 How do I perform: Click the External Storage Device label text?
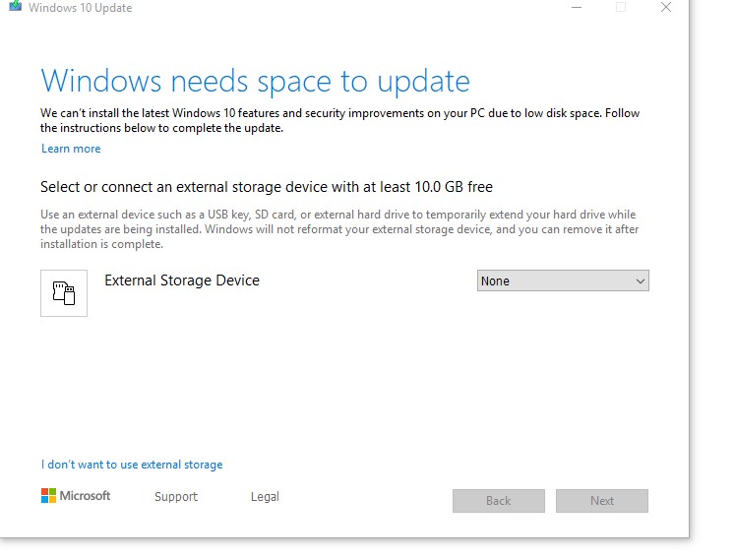click(x=182, y=280)
